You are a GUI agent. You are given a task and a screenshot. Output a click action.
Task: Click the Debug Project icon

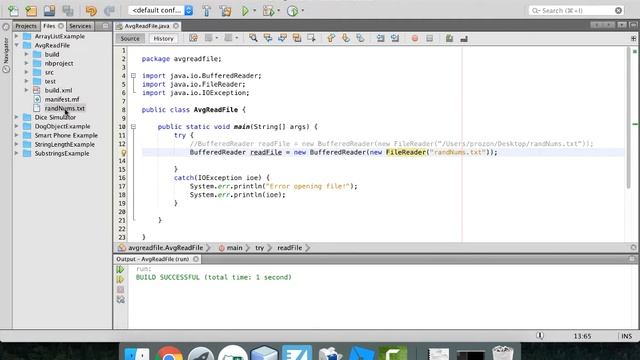(x=268, y=11)
